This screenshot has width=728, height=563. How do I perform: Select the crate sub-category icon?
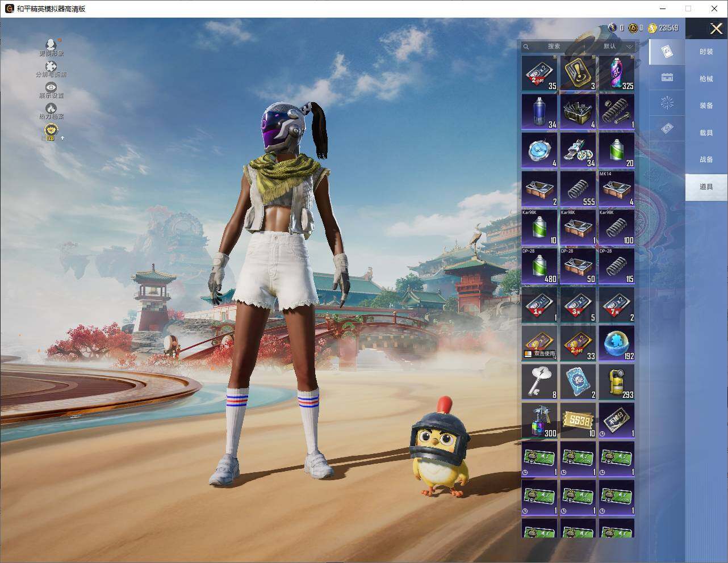667,77
